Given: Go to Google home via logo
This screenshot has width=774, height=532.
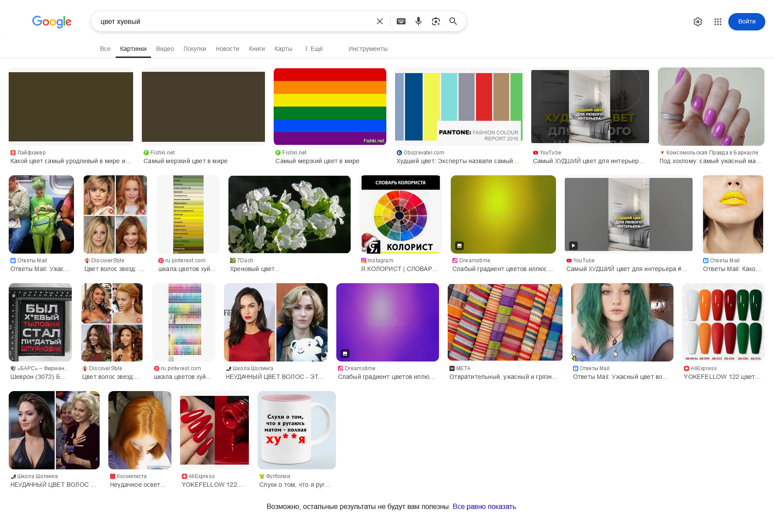Looking at the screenshot, I should tap(52, 22).
